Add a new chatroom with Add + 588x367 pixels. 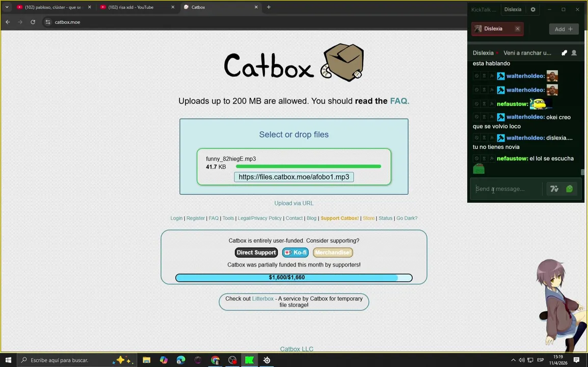click(x=564, y=29)
